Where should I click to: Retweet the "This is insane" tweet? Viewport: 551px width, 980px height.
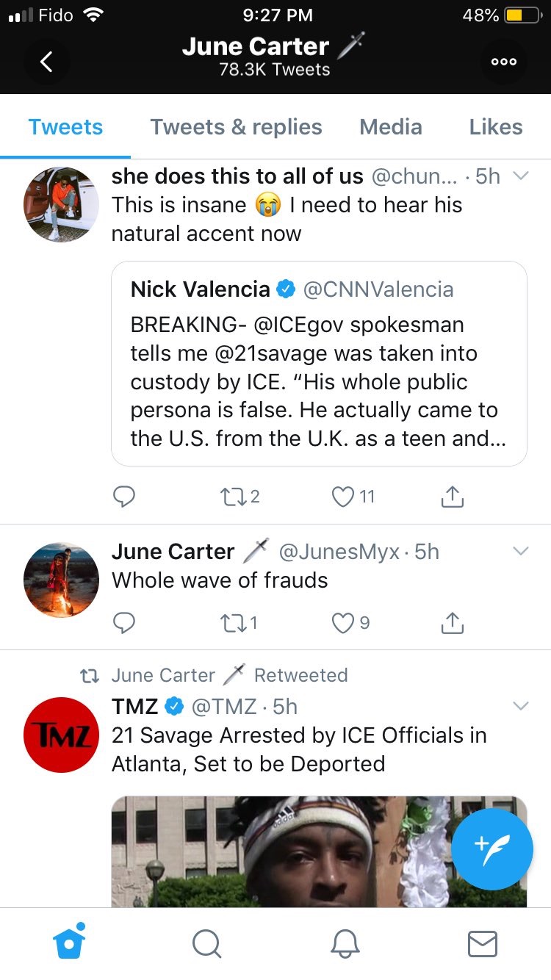[x=232, y=497]
